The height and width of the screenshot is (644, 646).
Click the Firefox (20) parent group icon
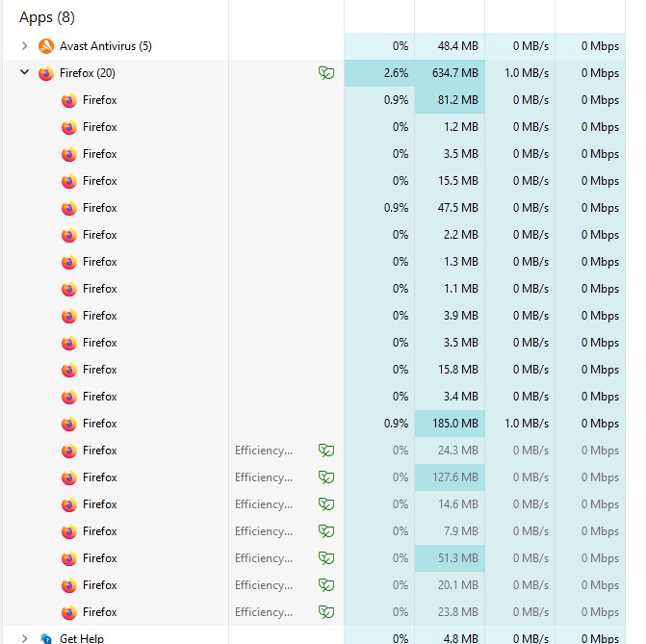pyautogui.click(x=45, y=73)
